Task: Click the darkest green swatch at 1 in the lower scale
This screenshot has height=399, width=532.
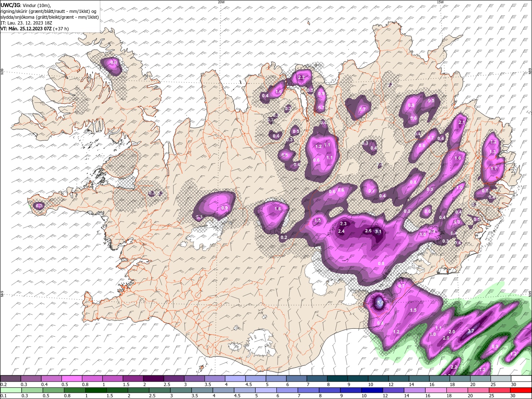Action: pyautogui.click(x=96, y=390)
